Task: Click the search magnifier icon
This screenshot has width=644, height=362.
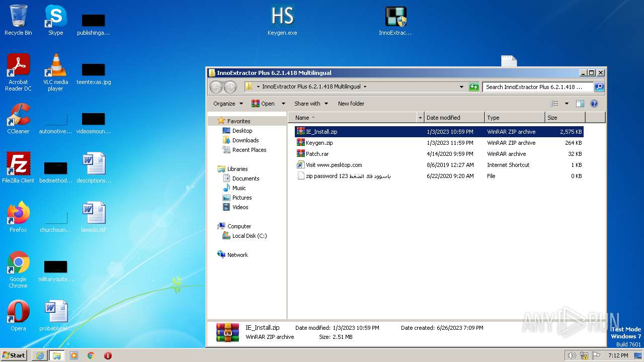Action: point(599,87)
